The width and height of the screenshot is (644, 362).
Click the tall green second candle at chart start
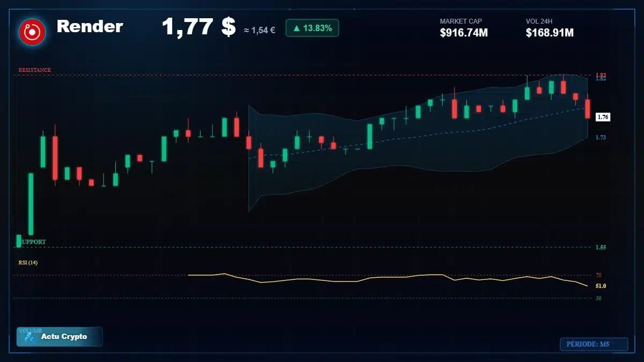click(31, 204)
